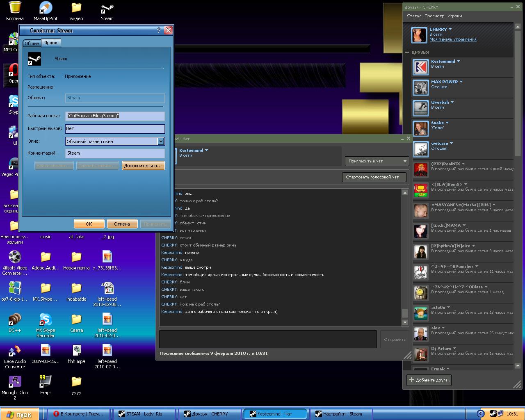Select the Steam shortcut on the desktop
525x420 pixels.
point(107,11)
